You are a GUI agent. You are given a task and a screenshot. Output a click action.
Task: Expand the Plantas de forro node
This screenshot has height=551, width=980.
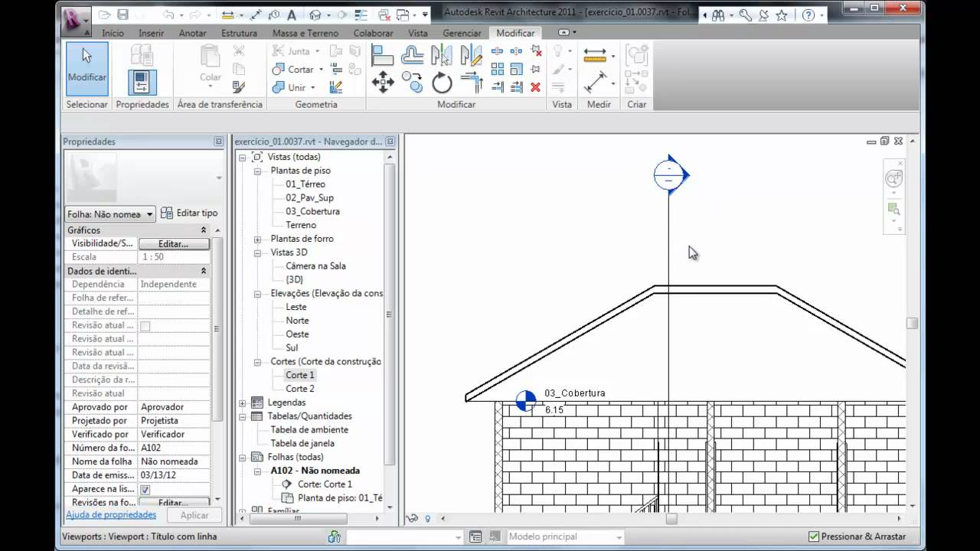tap(257, 239)
